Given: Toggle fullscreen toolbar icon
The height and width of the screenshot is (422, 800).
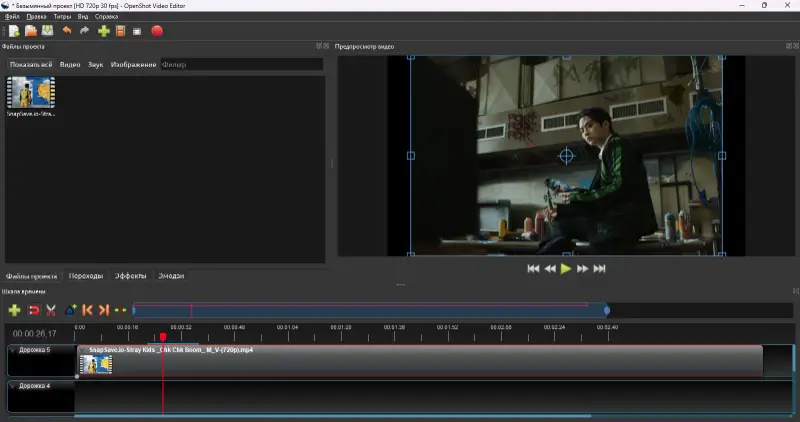Looking at the screenshot, I should coord(137,32).
